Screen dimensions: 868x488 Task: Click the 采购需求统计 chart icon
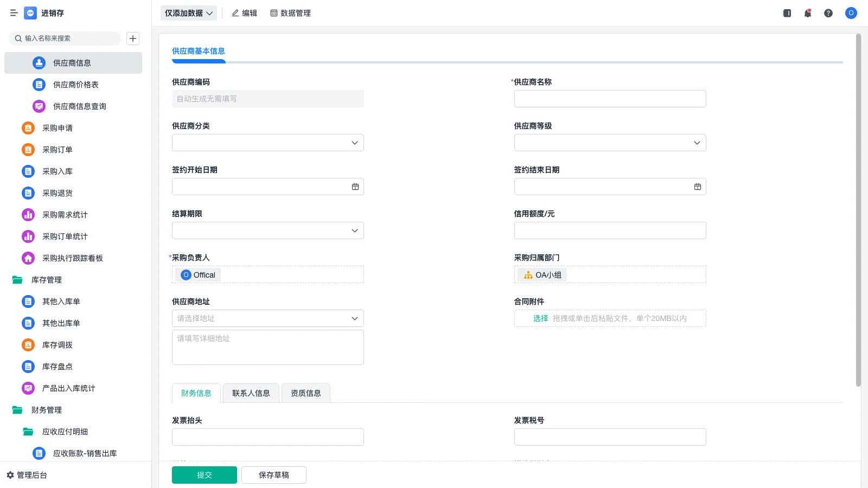point(28,215)
